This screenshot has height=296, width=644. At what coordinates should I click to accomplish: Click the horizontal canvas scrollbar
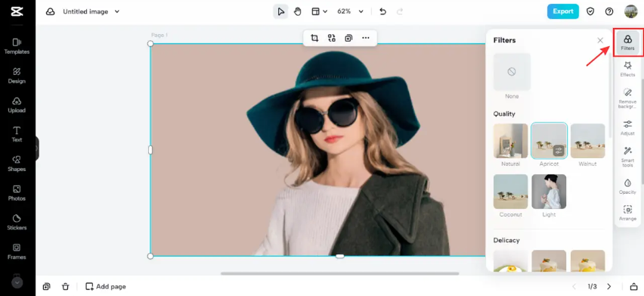pos(339,273)
